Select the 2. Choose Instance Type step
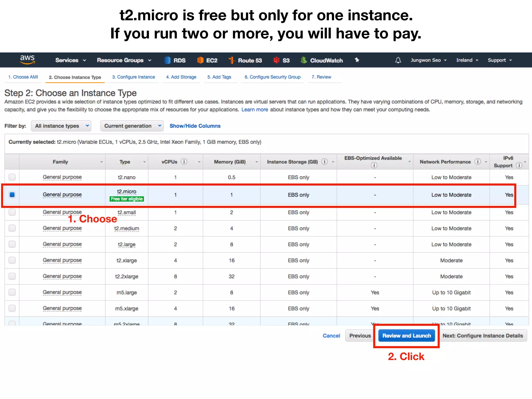The height and width of the screenshot is (399, 532). point(75,77)
